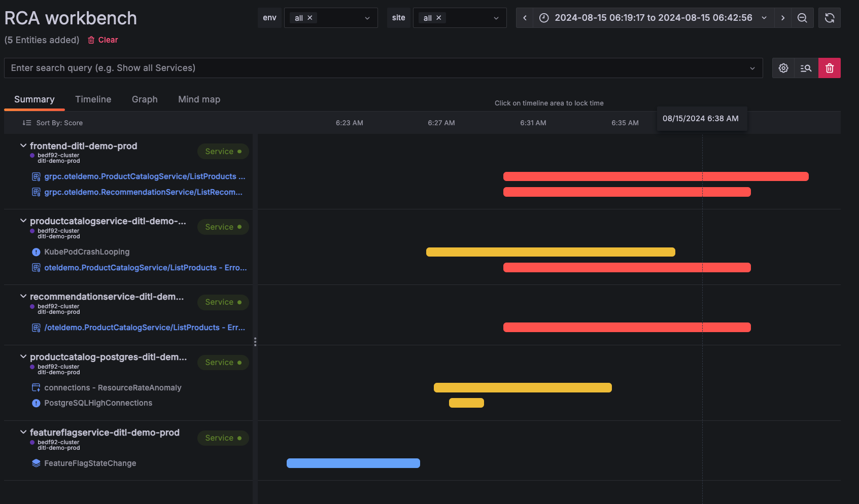Click the clock icon in the time picker

click(543, 18)
